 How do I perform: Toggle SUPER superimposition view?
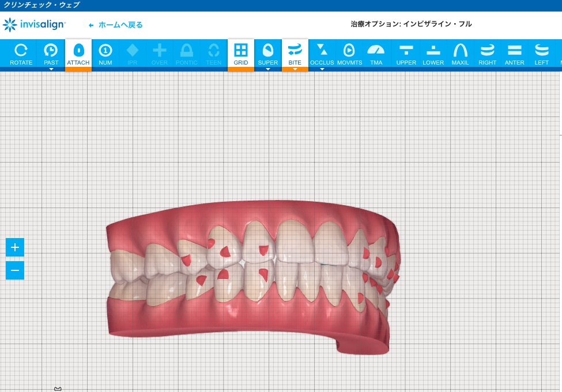pyautogui.click(x=267, y=54)
